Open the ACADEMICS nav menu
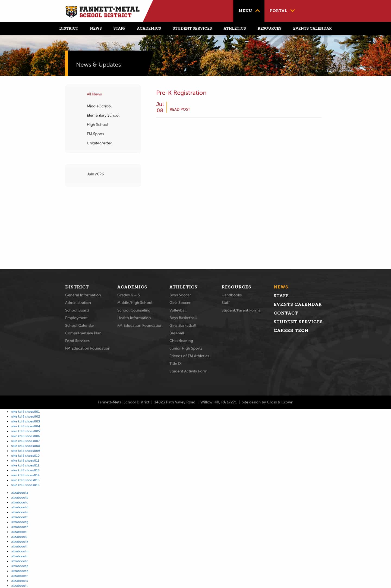Screen dimensions: 391x588 (149, 28)
